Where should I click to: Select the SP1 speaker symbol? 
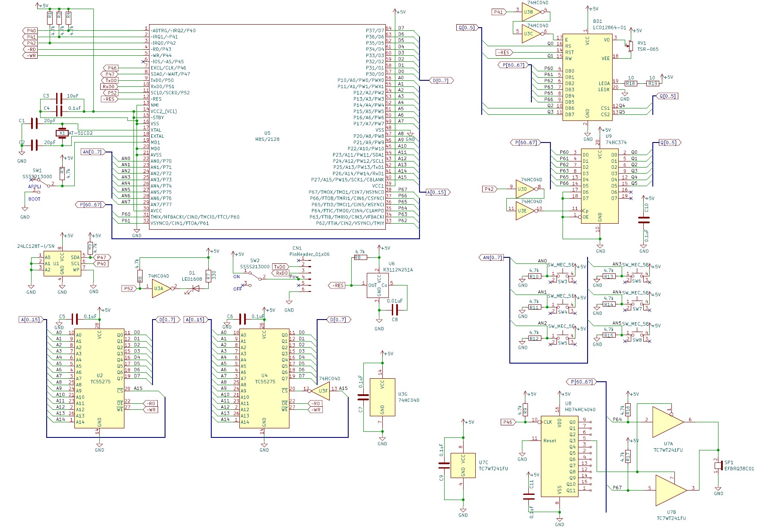point(718,465)
